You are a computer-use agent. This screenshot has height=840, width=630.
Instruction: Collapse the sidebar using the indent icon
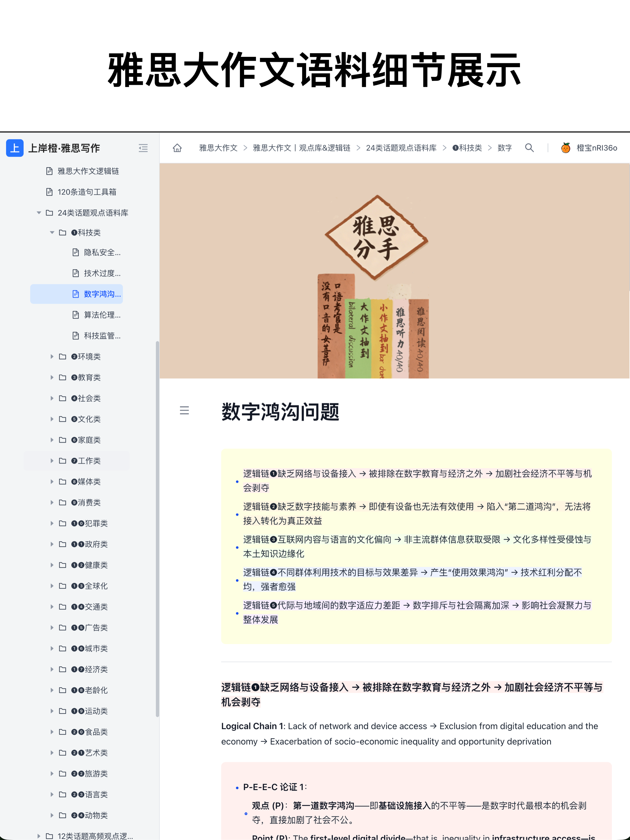(143, 148)
